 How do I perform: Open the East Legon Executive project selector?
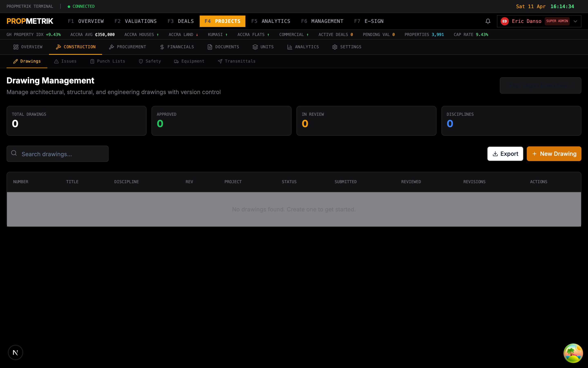540,85
